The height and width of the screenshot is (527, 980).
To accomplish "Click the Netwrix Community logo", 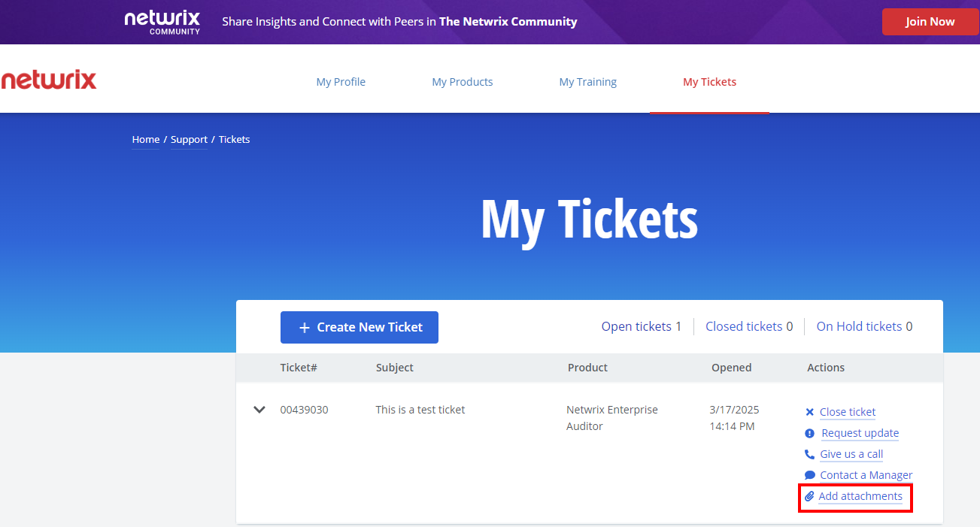I will click(x=162, y=22).
